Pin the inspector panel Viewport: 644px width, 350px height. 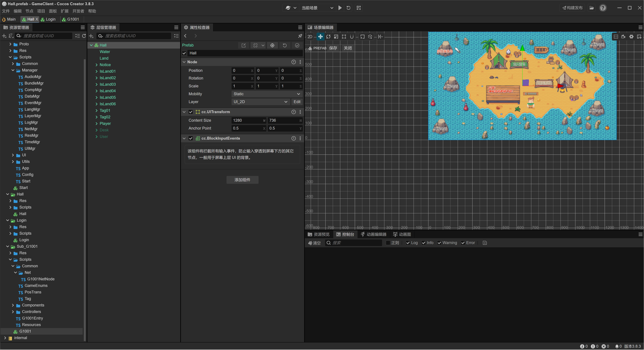click(300, 36)
